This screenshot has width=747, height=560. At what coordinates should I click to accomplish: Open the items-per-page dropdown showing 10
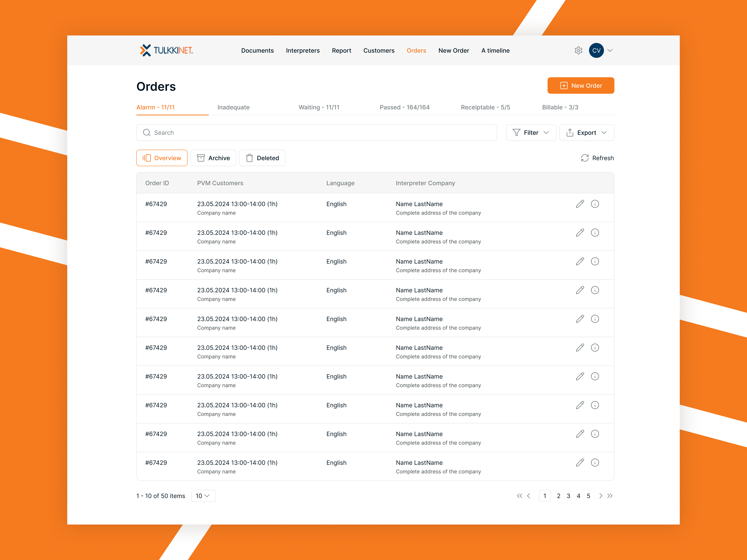pos(203,496)
